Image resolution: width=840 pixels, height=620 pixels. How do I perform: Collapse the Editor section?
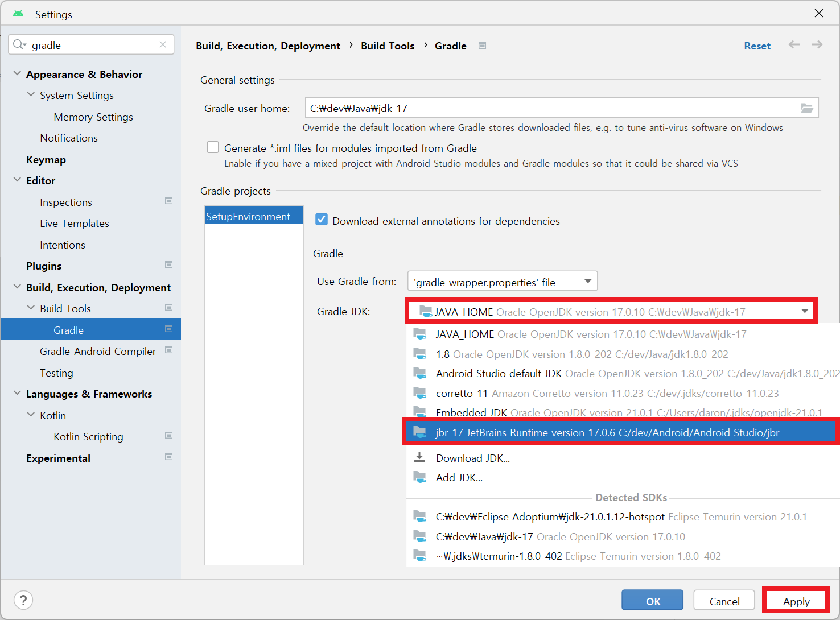[17, 180]
